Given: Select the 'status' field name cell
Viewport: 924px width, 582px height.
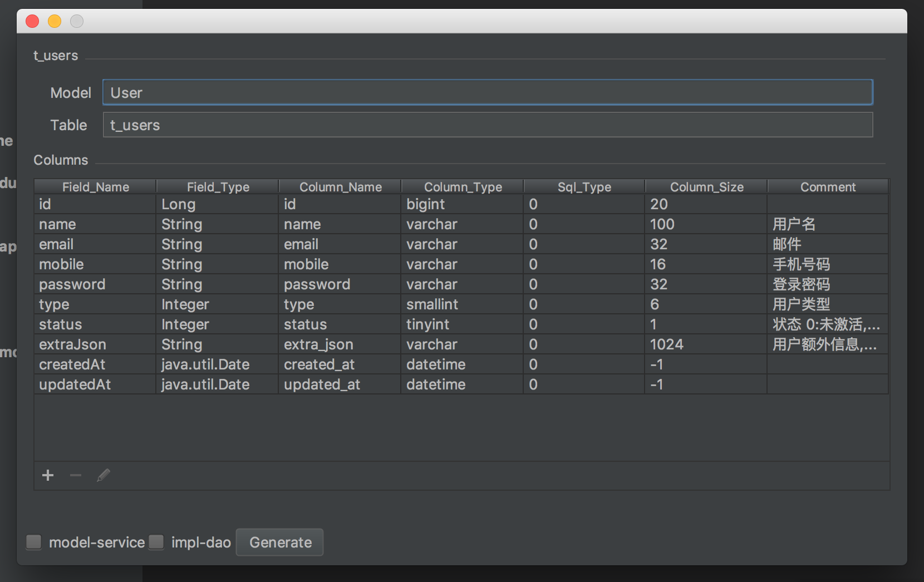Looking at the screenshot, I should click(95, 324).
